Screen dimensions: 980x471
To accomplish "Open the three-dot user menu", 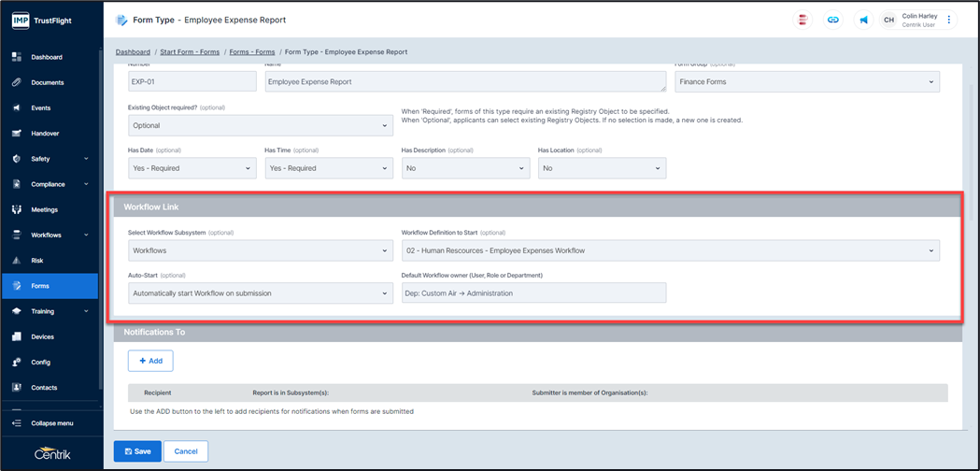I will tap(949, 20).
